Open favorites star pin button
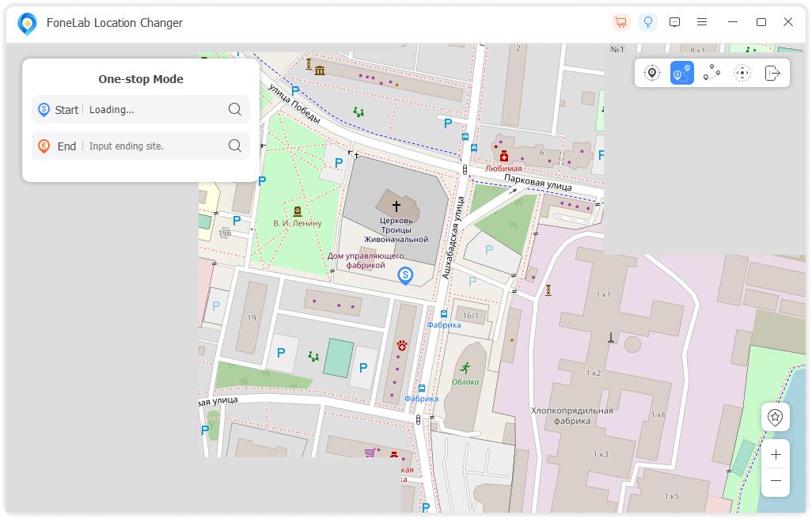 (776, 417)
